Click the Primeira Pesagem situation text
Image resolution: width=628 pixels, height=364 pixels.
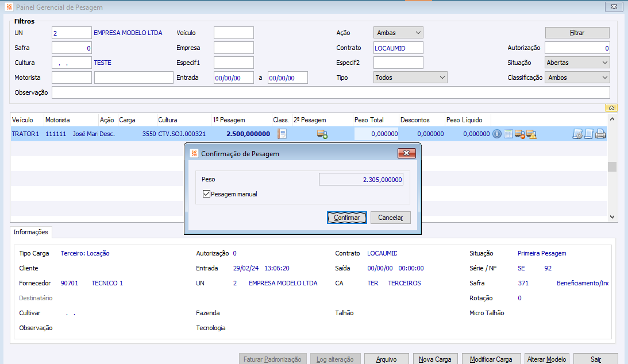tap(542, 253)
